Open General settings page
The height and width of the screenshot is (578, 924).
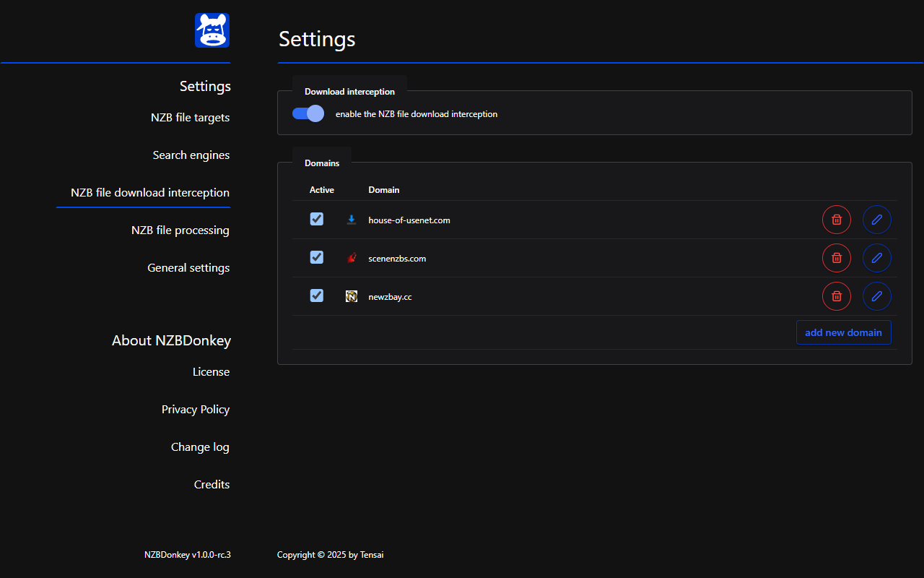pyautogui.click(x=188, y=268)
